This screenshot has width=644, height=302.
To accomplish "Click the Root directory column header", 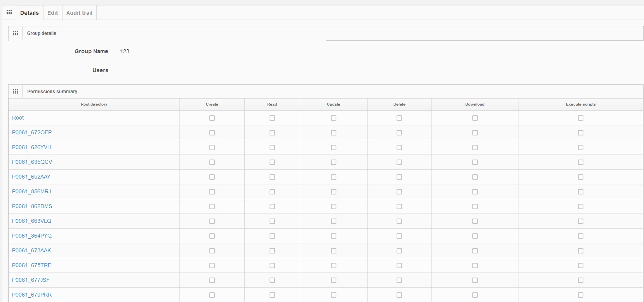I will (x=94, y=104).
